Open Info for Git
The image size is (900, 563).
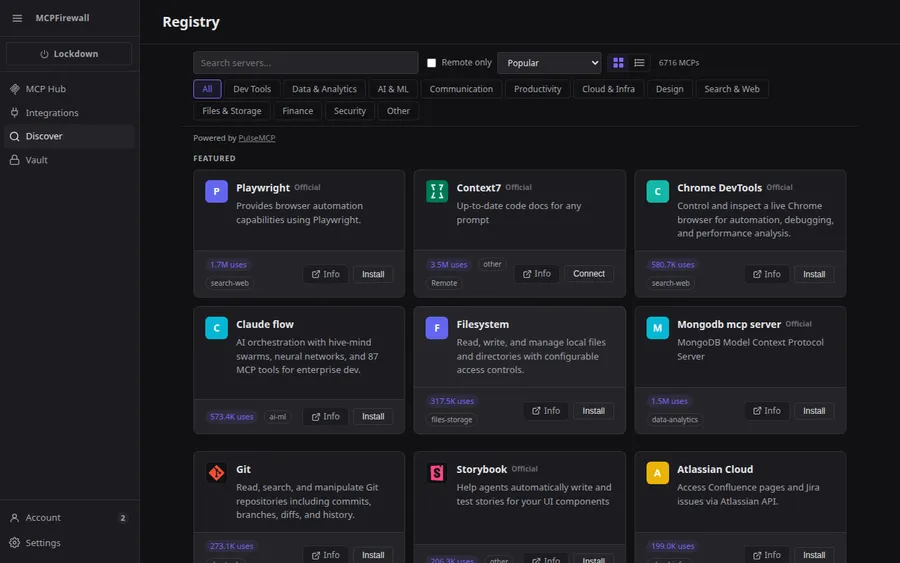coord(325,555)
